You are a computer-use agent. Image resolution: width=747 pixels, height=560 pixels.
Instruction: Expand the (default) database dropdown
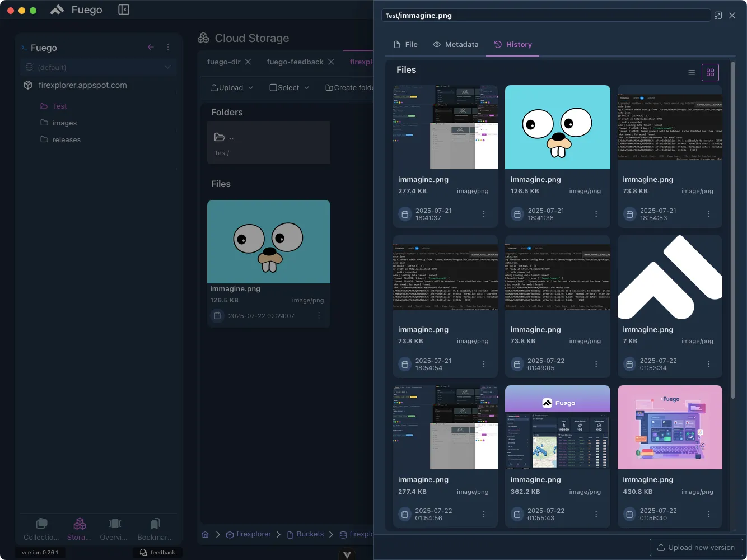(x=167, y=67)
